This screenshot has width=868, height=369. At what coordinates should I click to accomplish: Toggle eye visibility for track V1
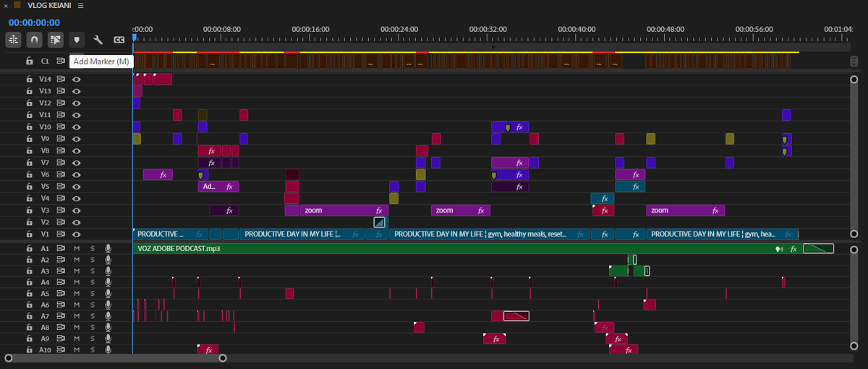tap(76, 234)
